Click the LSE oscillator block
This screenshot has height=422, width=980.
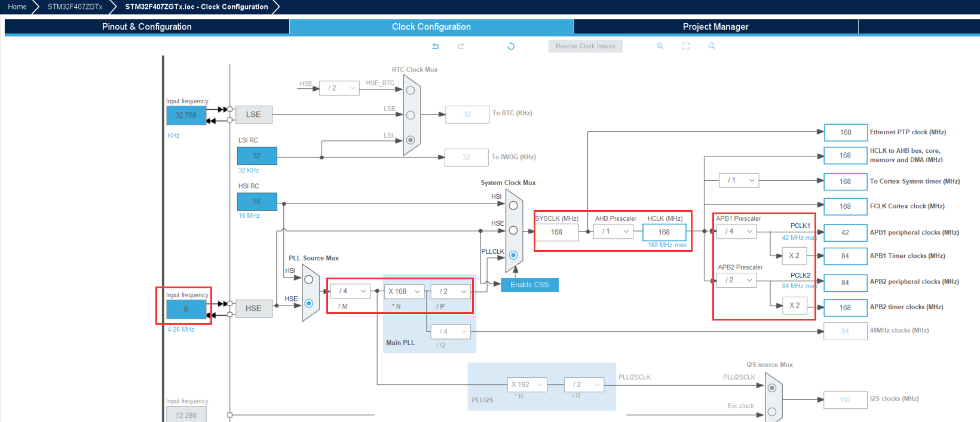pos(253,115)
